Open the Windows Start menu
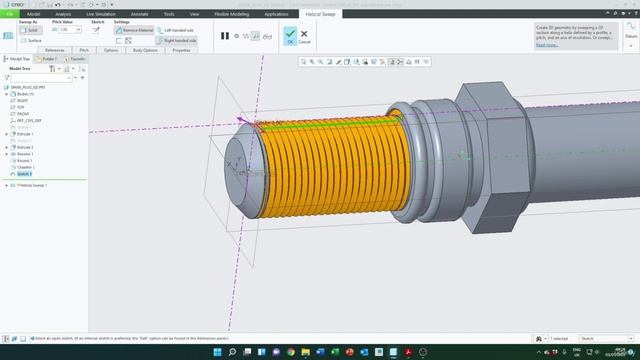 click(x=218, y=352)
